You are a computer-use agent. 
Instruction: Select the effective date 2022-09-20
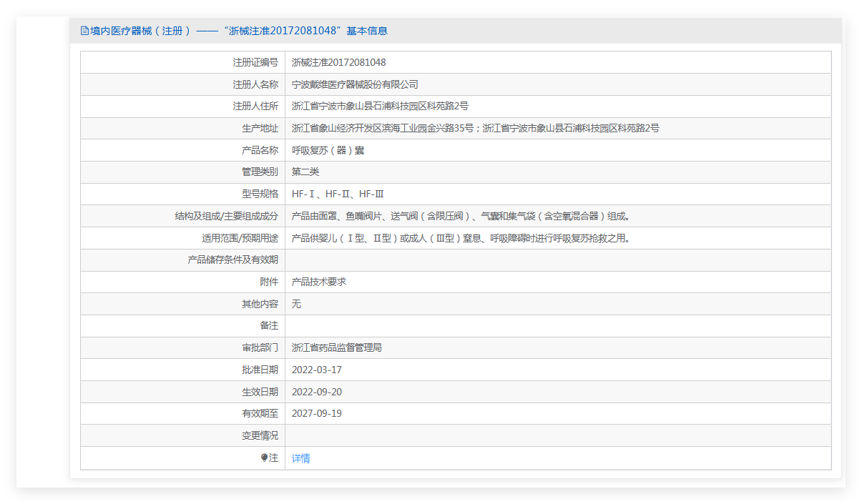coord(317,392)
